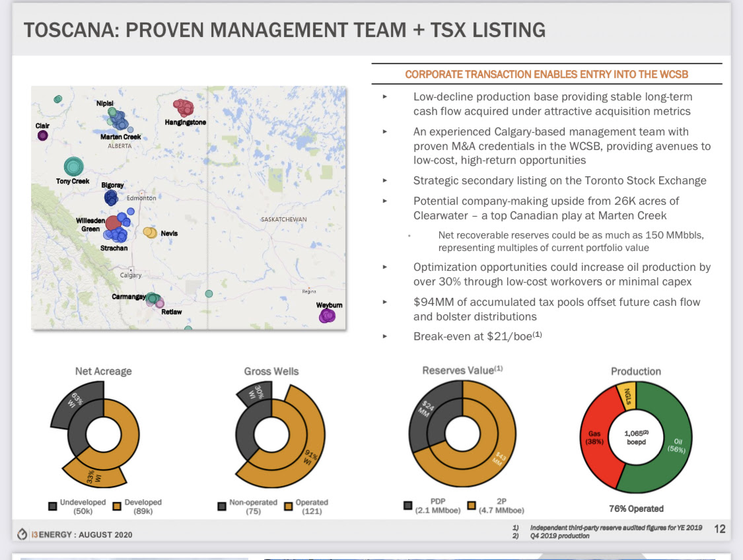743x560 pixels.
Task: Click the Net recoverable reserves sub-bullet
Action: click(571, 241)
